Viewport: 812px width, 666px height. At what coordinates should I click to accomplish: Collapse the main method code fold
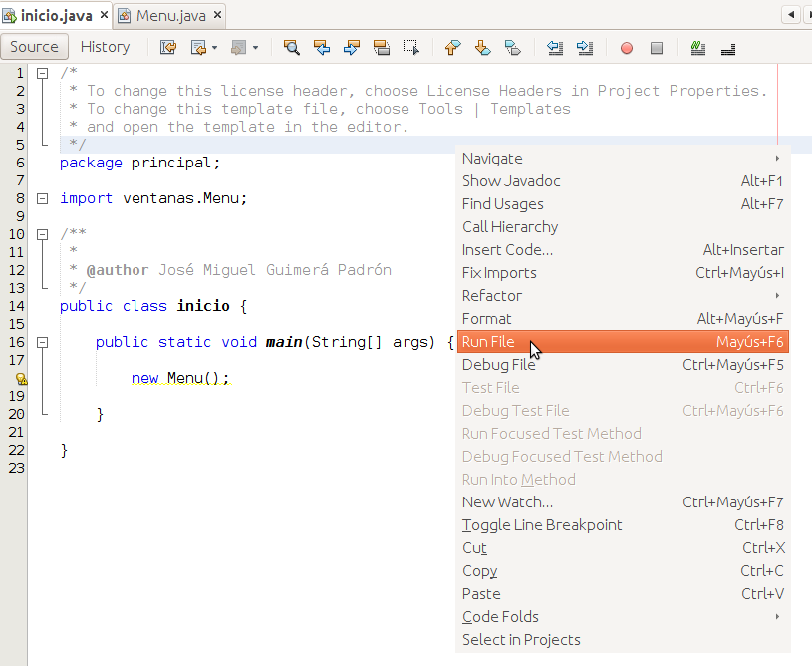(41, 342)
